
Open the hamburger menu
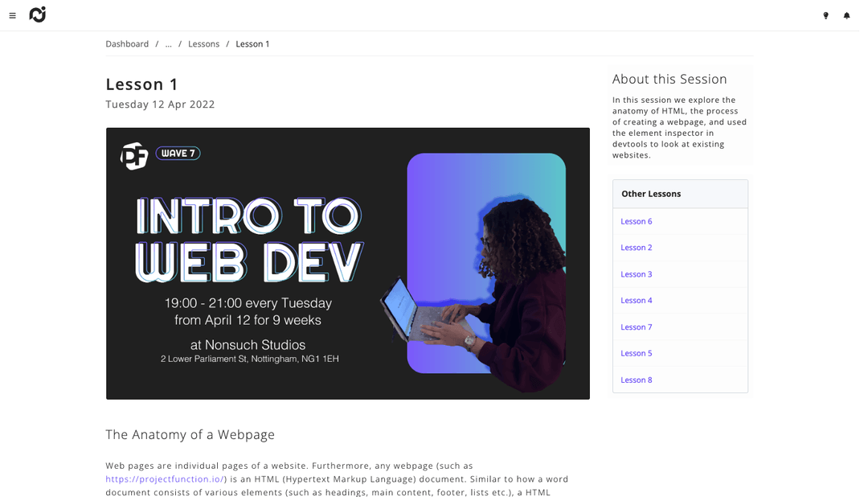(12, 15)
